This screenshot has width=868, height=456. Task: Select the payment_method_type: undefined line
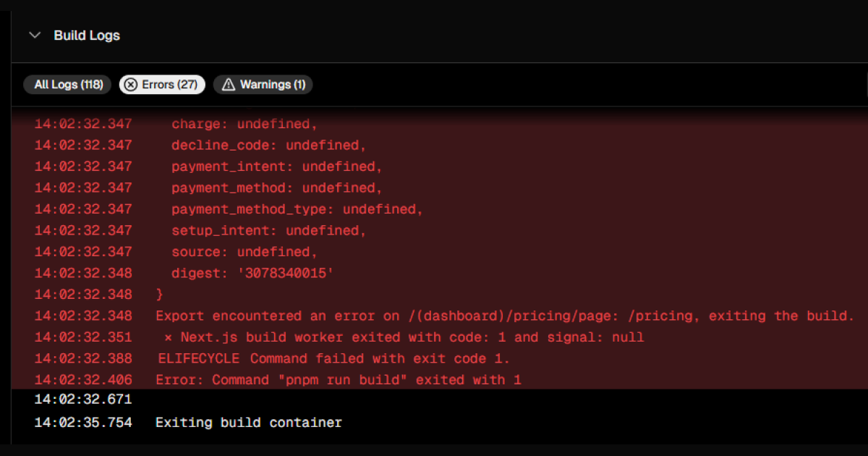439,209
